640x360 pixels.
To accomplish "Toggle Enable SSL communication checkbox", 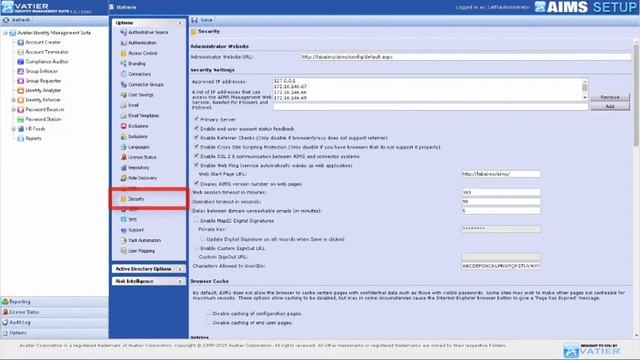I will (196, 156).
